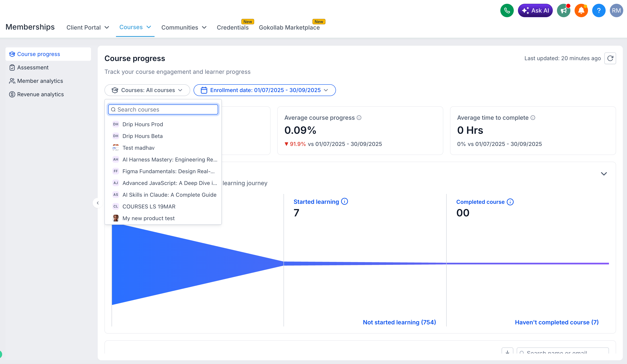Open the orange notifications bell
Viewport: 627px width, 364px height.
[x=581, y=11]
